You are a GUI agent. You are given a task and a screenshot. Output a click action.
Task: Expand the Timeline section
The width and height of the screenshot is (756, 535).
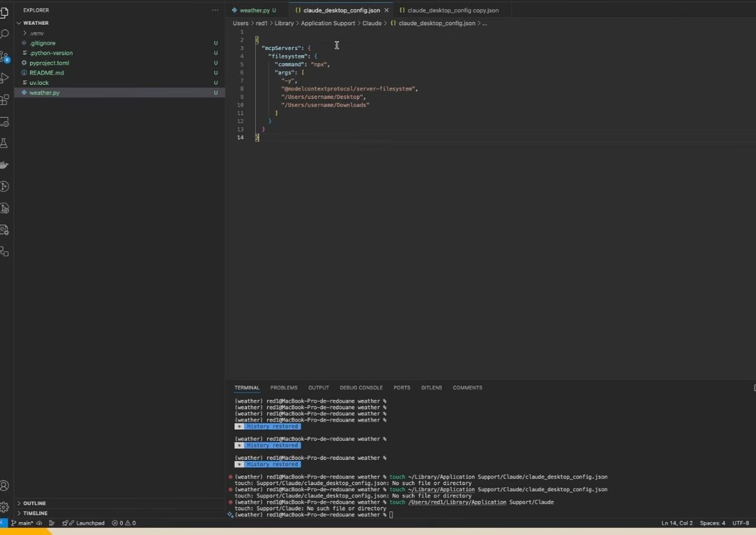[x=35, y=513]
